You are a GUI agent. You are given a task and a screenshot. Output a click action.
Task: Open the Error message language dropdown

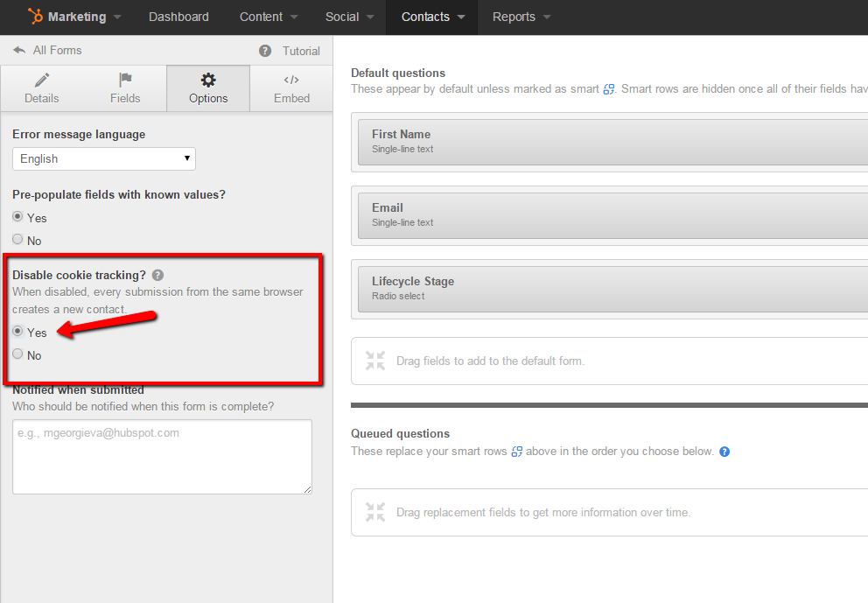[103, 158]
